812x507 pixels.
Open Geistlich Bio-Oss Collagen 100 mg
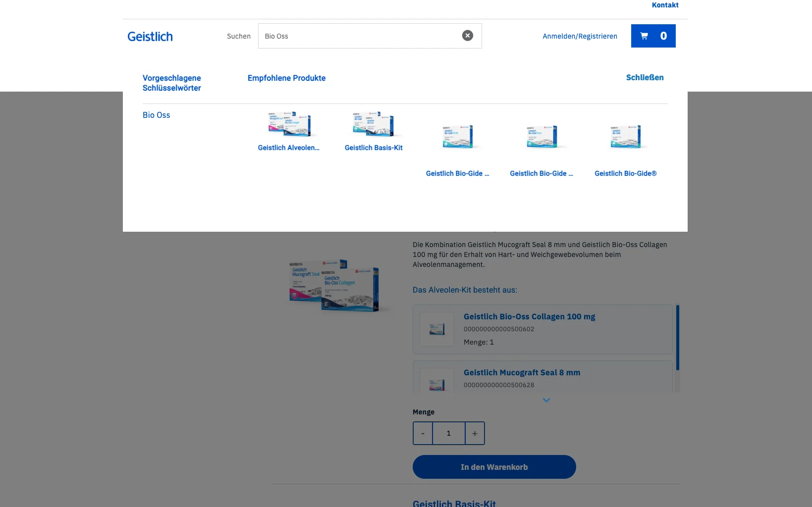(x=530, y=316)
